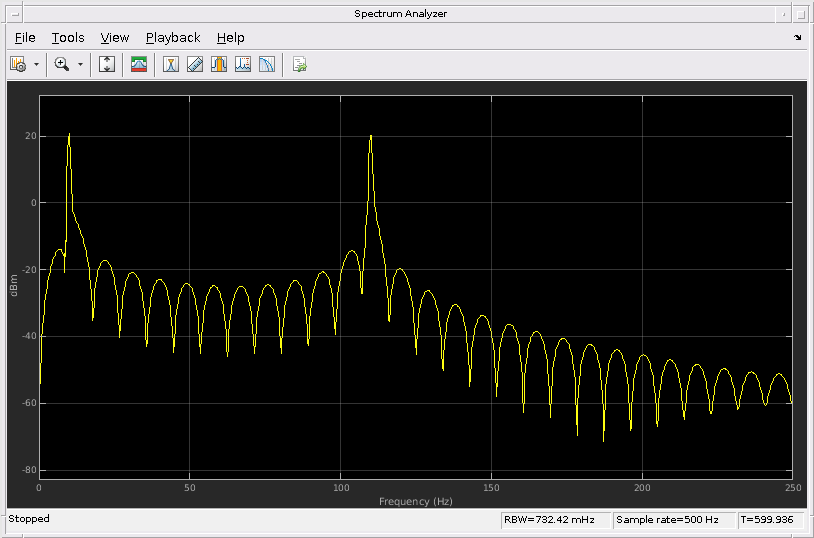
Task: Open the Help menu
Action: (230, 37)
